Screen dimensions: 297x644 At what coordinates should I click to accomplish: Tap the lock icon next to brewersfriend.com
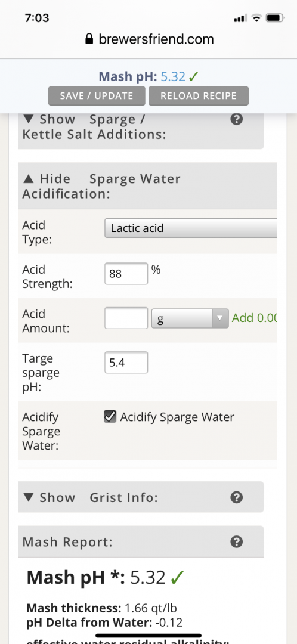[x=89, y=39]
